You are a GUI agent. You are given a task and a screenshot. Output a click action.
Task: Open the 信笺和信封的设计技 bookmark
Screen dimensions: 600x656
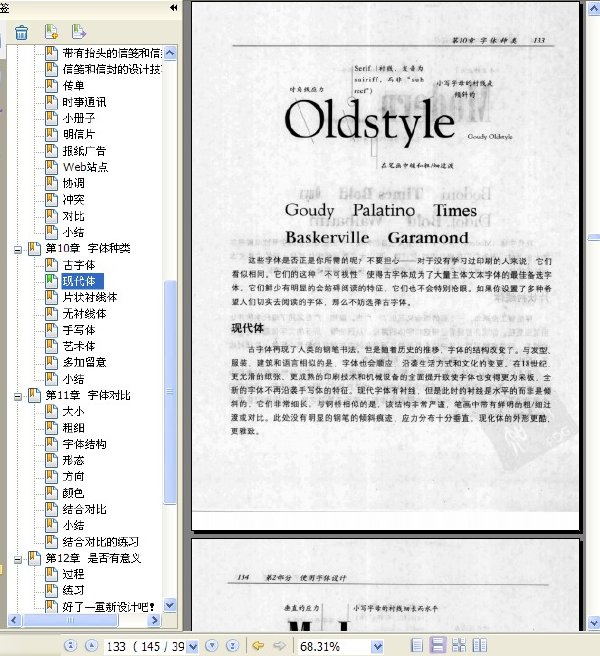tap(112, 69)
